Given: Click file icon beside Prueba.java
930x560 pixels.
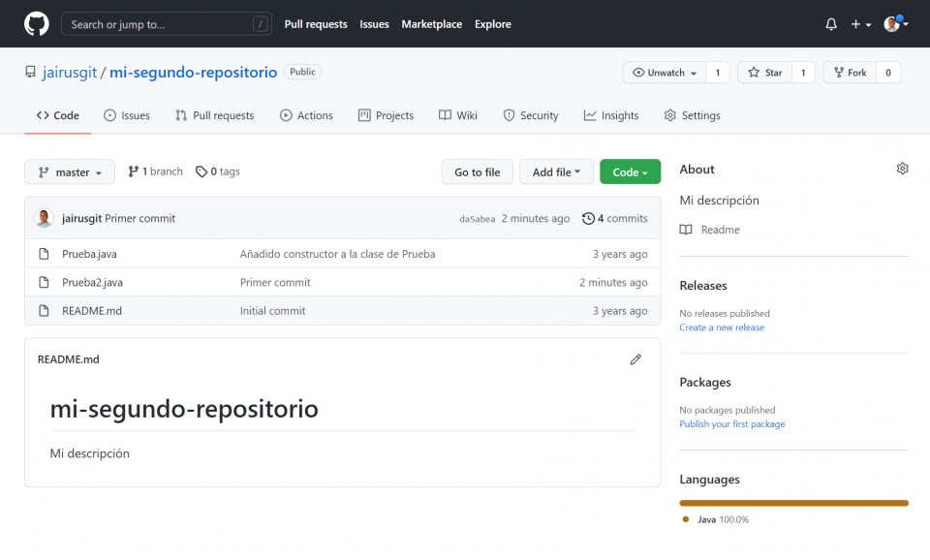Looking at the screenshot, I should (x=44, y=254).
